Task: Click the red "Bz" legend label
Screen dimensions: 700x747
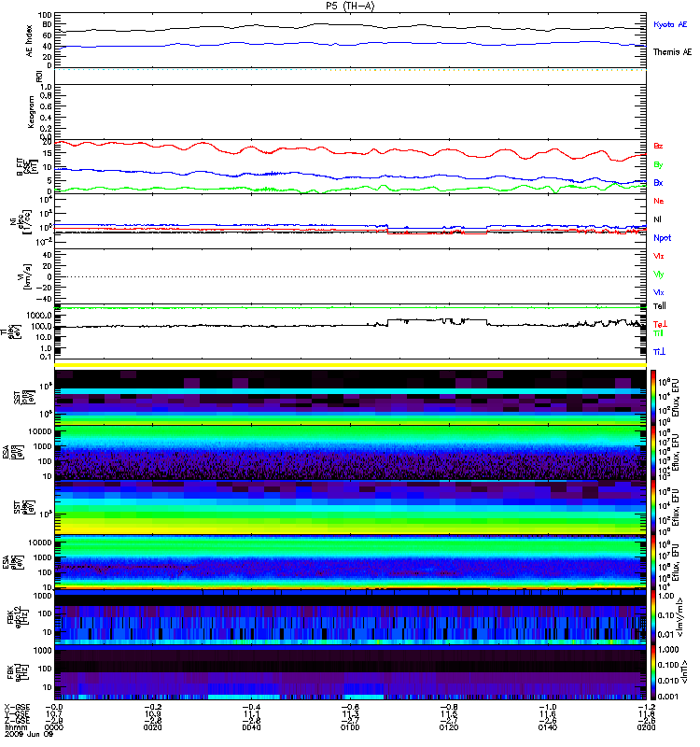Action: tap(658, 146)
